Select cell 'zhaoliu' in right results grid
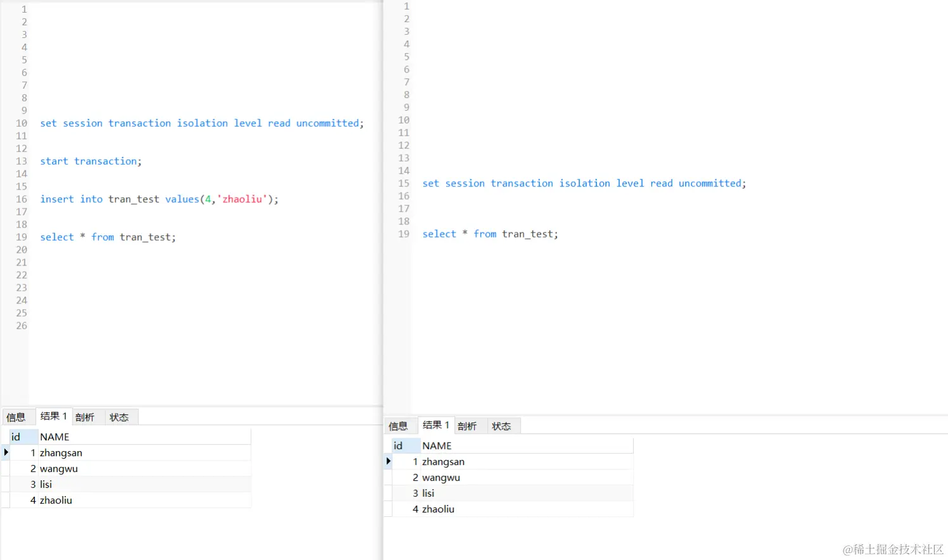Viewport: 948px width, 560px height. [x=527, y=509]
